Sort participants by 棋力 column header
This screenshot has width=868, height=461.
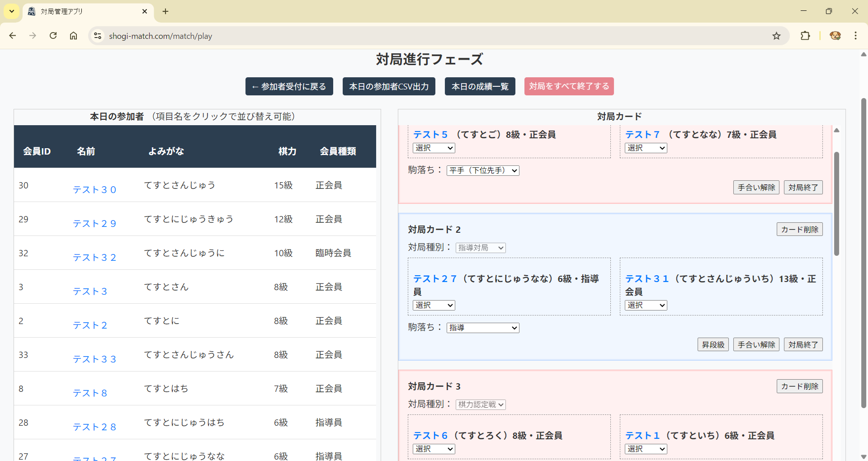click(287, 151)
